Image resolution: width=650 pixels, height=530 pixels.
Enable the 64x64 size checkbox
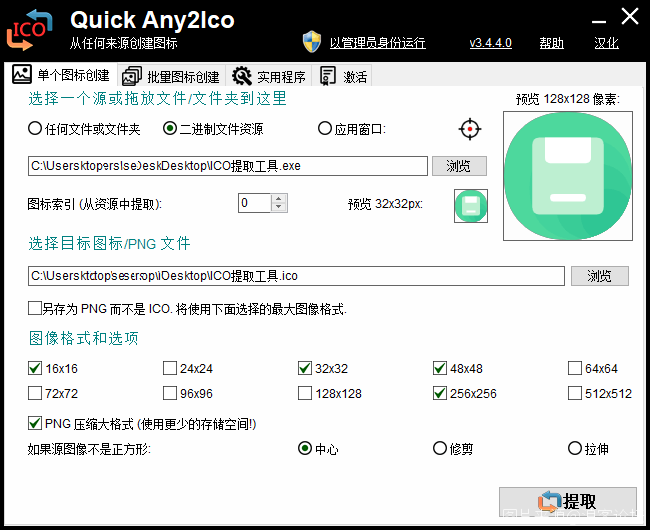[x=575, y=368]
